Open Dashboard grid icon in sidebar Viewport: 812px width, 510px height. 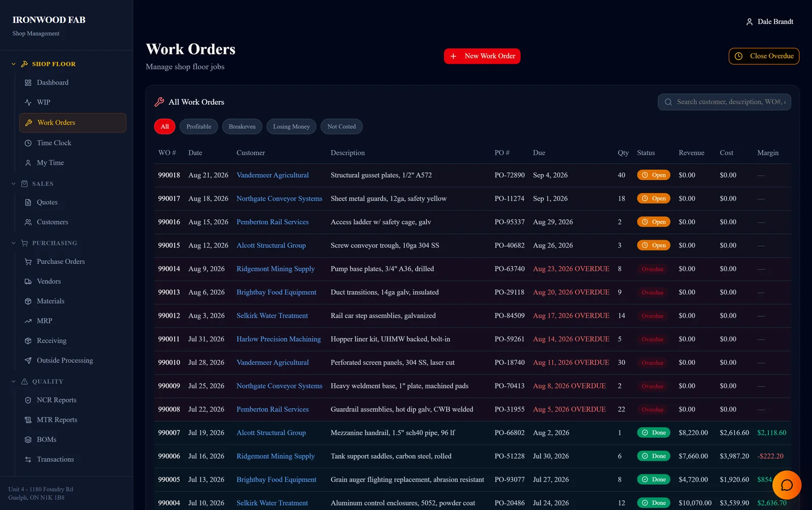[28, 83]
